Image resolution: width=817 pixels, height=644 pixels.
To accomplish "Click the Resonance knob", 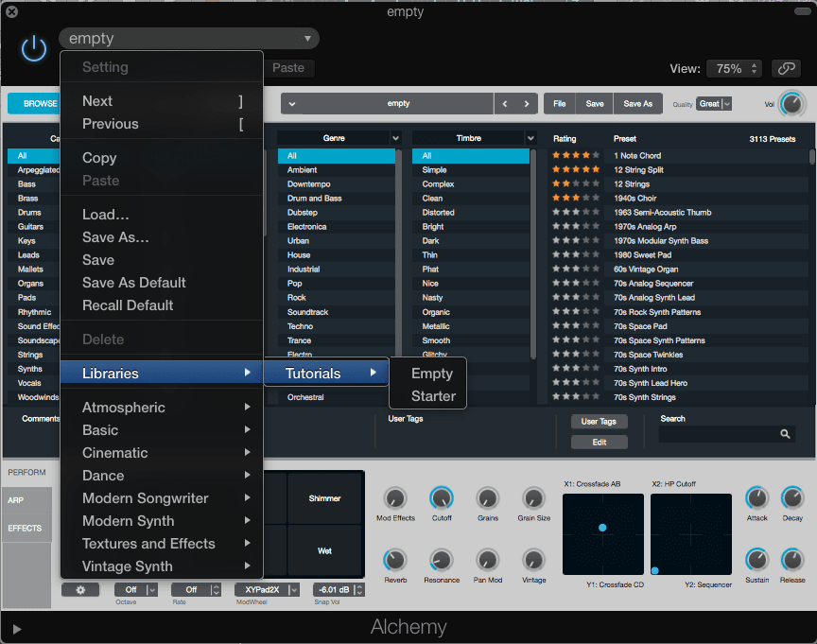I will [x=442, y=560].
